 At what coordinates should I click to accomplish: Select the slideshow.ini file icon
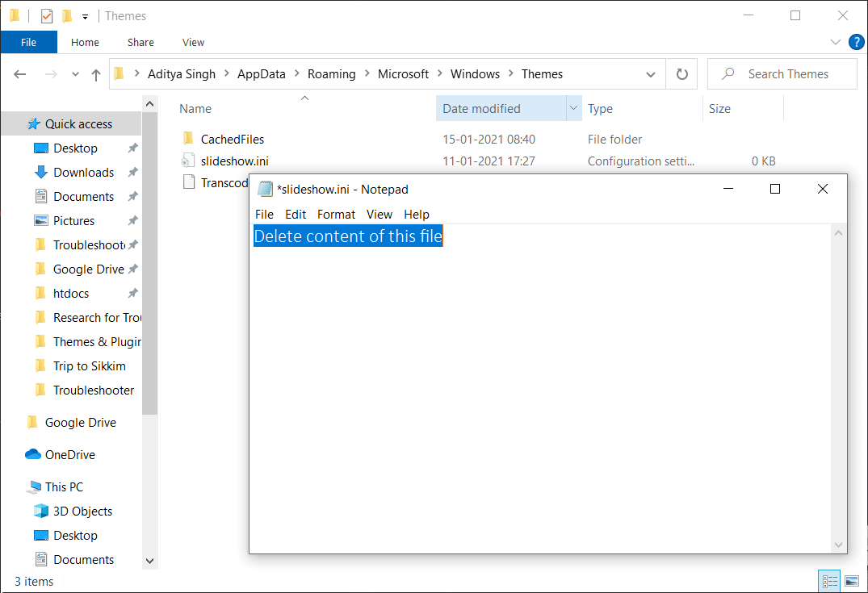pos(188,161)
